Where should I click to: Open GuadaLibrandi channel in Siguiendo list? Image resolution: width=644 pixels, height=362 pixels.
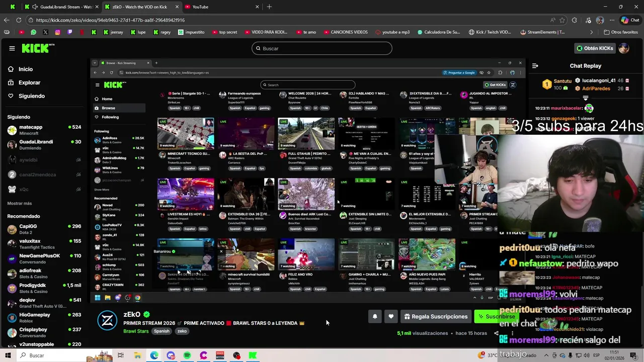(44, 145)
